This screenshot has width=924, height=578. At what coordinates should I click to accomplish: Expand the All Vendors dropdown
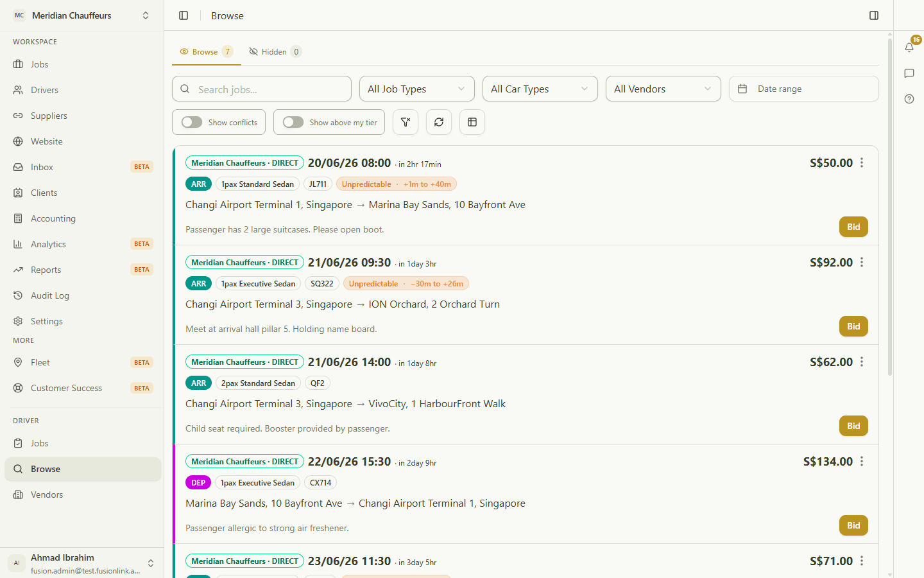[x=663, y=89]
